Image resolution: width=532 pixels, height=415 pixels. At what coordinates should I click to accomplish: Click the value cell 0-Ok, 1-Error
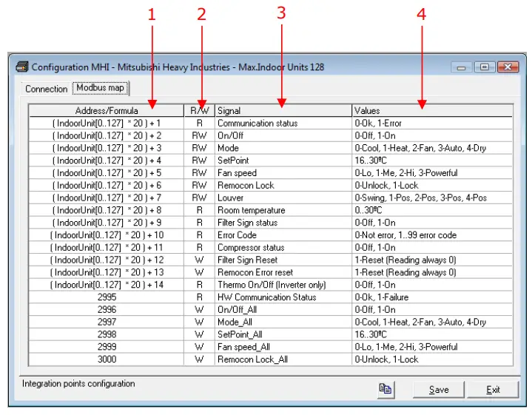[x=432, y=124]
